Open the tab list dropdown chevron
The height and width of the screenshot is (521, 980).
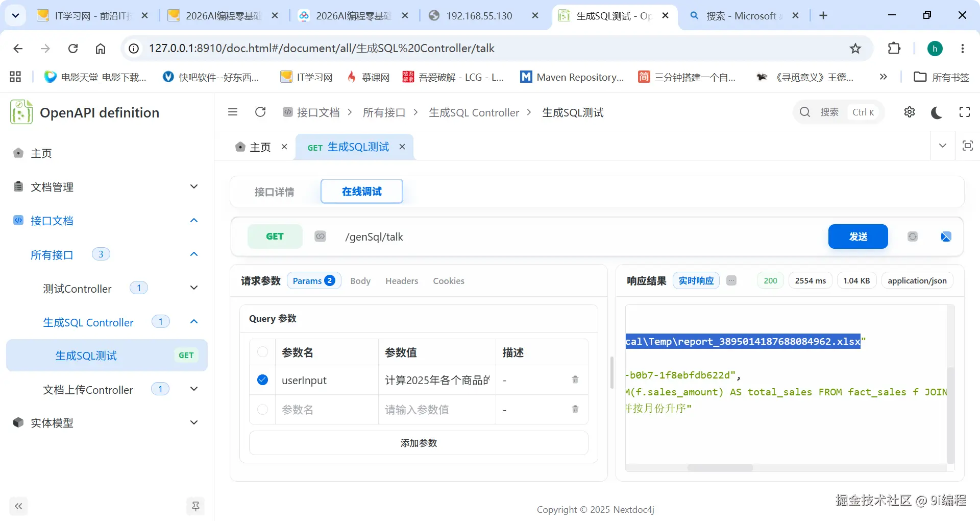[943, 146]
